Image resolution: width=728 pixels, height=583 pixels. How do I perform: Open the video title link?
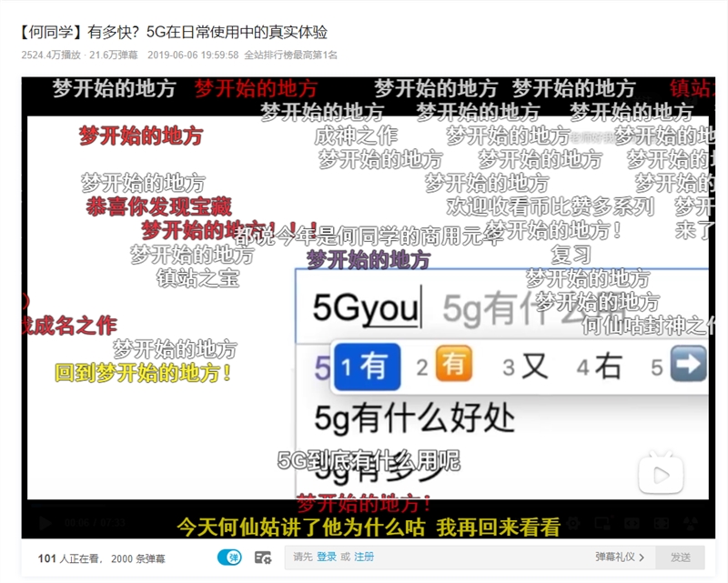click(171, 29)
